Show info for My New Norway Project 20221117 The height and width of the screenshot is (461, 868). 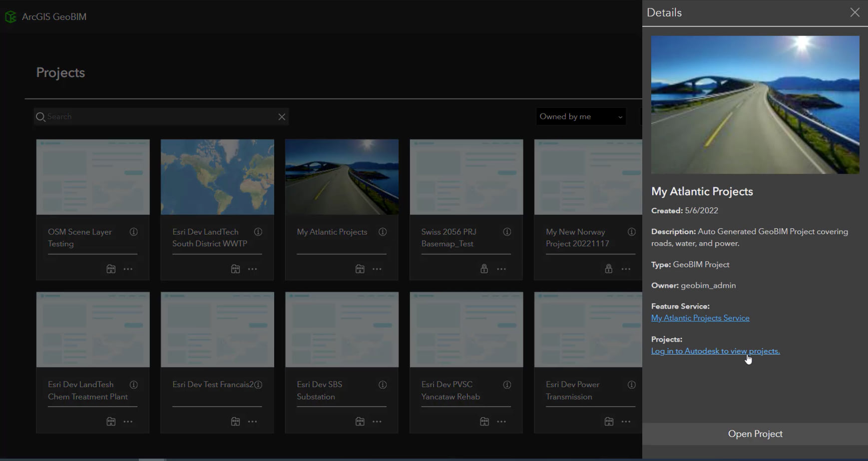click(x=632, y=232)
